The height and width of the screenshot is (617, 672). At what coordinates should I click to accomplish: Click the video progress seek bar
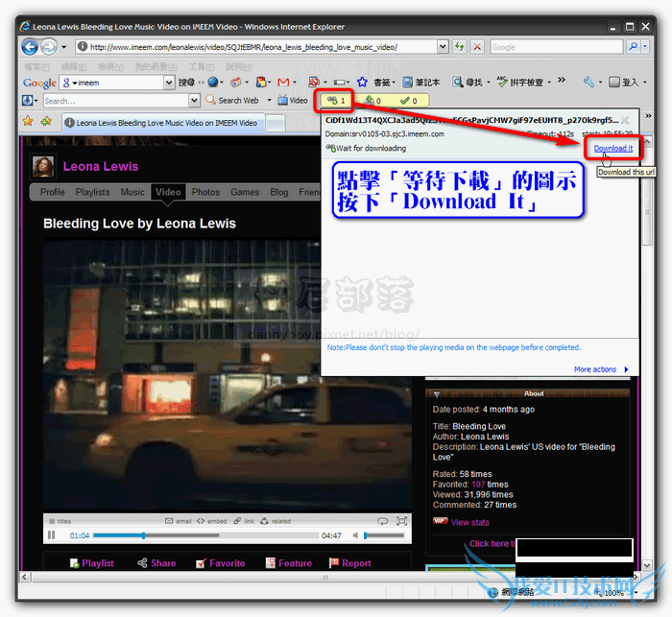(x=205, y=535)
